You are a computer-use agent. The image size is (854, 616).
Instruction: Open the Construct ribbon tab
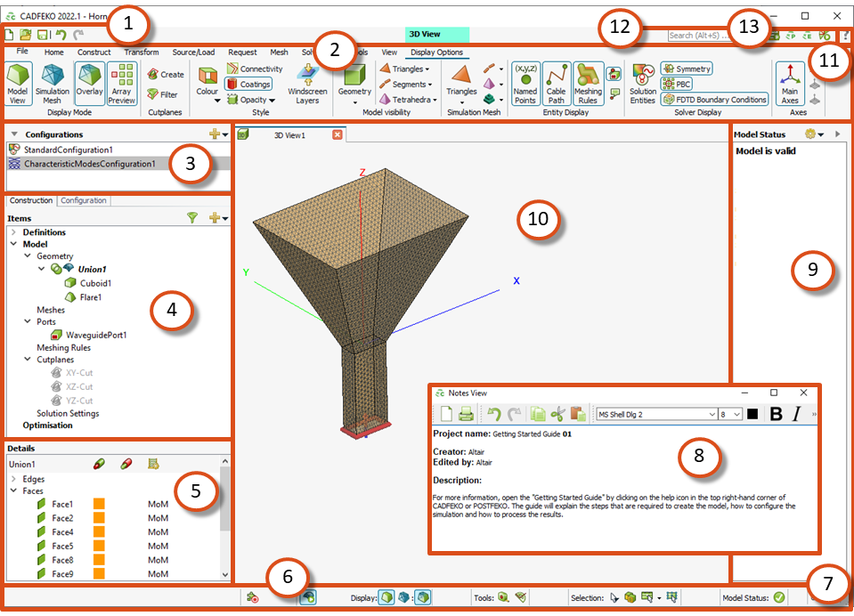pos(94,53)
